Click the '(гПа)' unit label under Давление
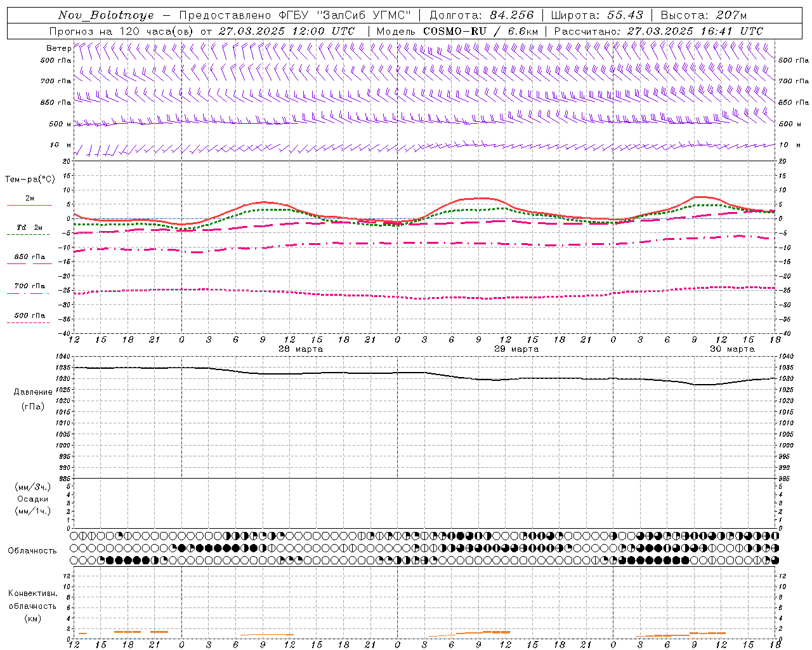 (x=33, y=406)
